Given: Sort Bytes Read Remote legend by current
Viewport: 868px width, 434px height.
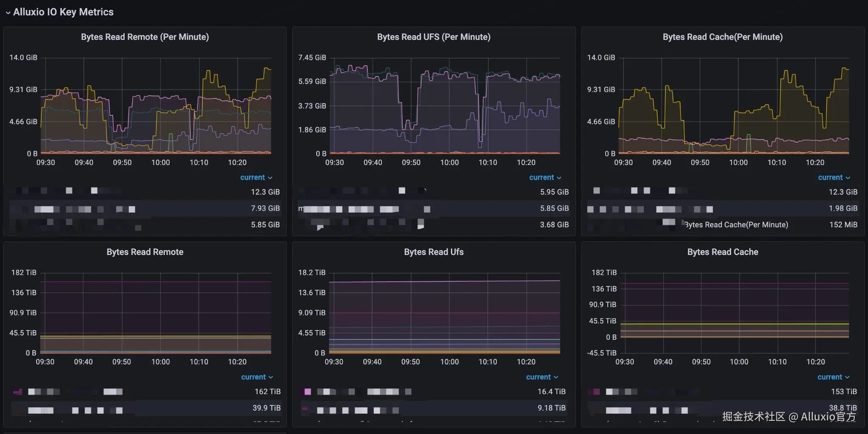Looking at the screenshot, I should (257, 377).
